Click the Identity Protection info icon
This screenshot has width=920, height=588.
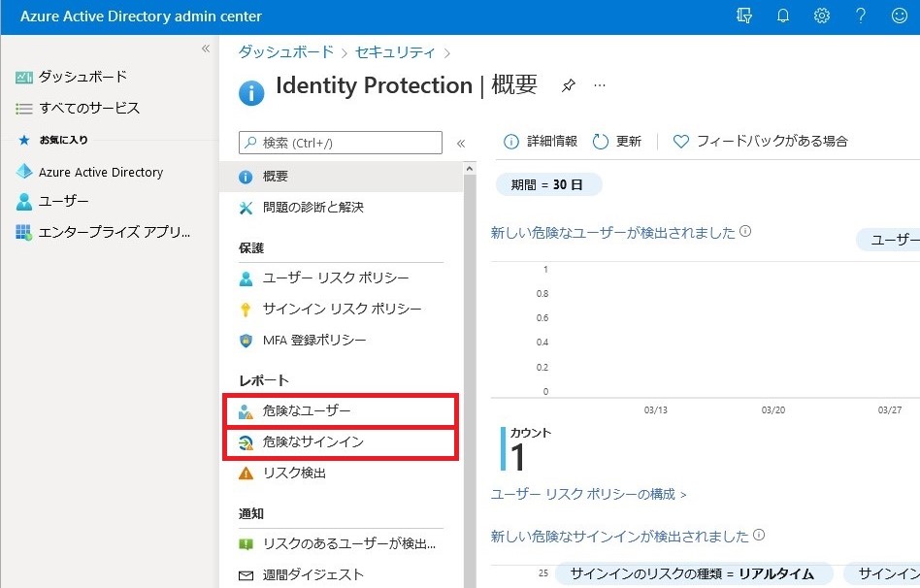tap(251, 93)
